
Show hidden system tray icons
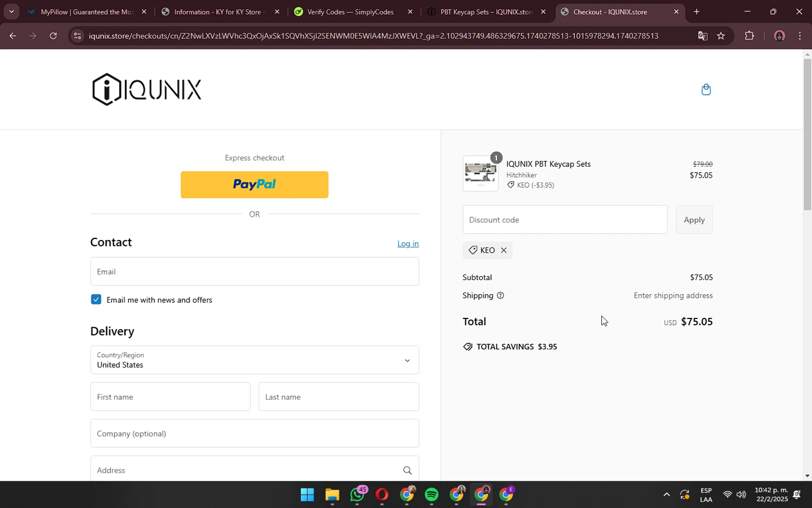(x=666, y=494)
